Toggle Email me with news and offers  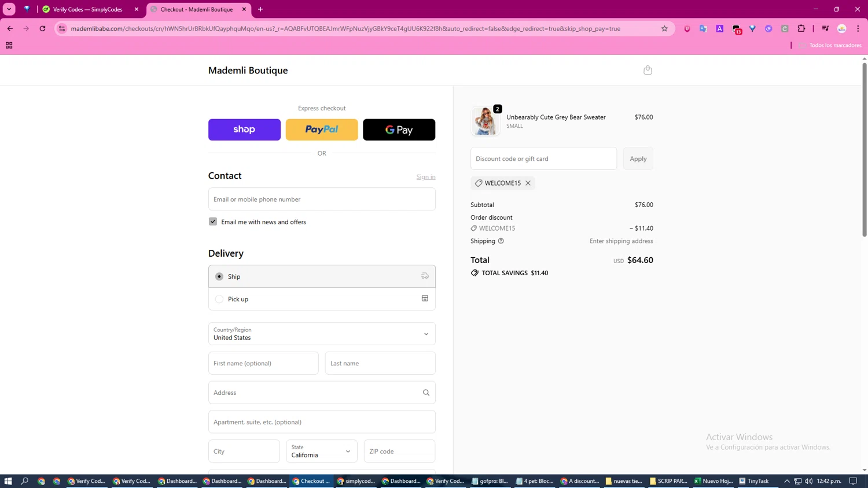[x=213, y=221]
